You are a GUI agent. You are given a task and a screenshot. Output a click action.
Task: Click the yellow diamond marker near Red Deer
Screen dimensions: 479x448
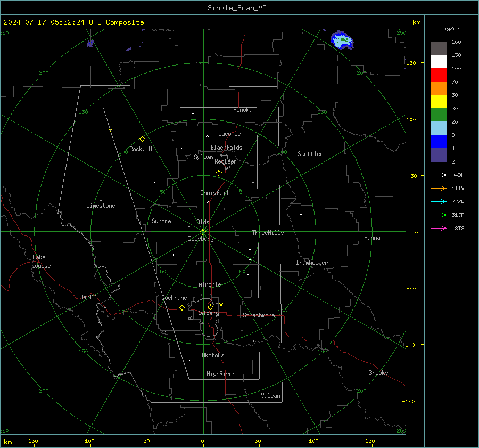[x=219, y=173]
